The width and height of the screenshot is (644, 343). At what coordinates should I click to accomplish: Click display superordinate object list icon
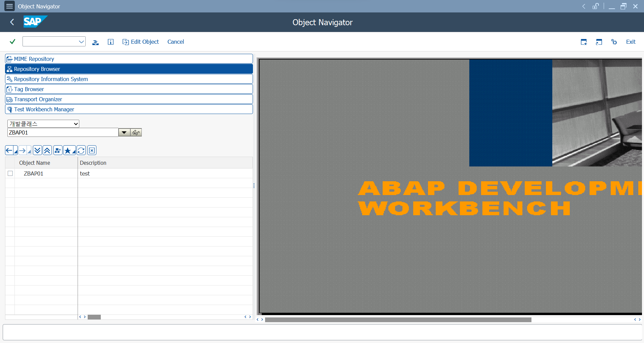coord(58,150)
